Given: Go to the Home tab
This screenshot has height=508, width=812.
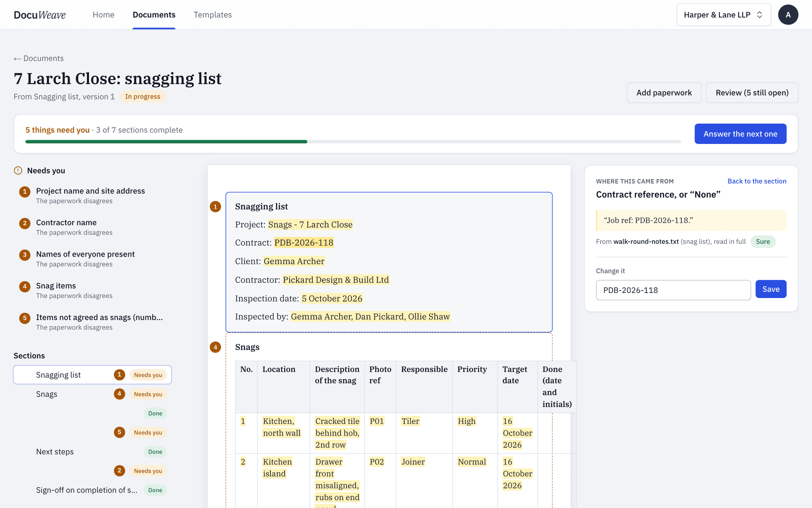Looking at the screenshot, I should point(104,15).
